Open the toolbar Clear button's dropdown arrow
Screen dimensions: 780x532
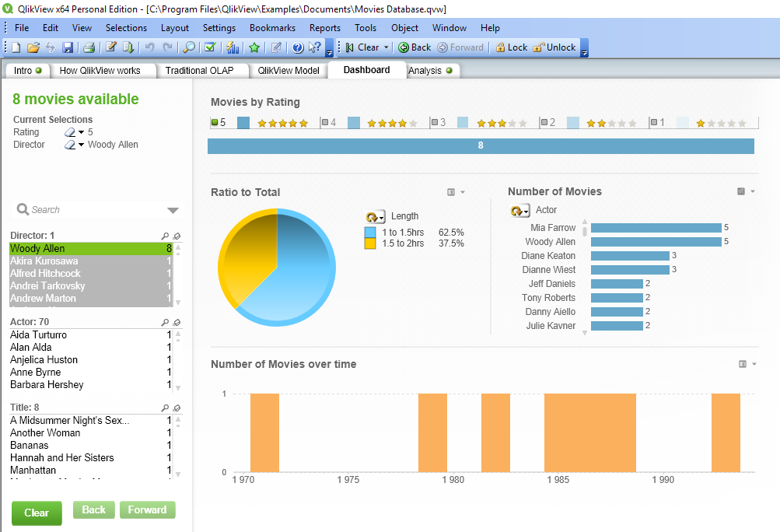pos(386,47)
